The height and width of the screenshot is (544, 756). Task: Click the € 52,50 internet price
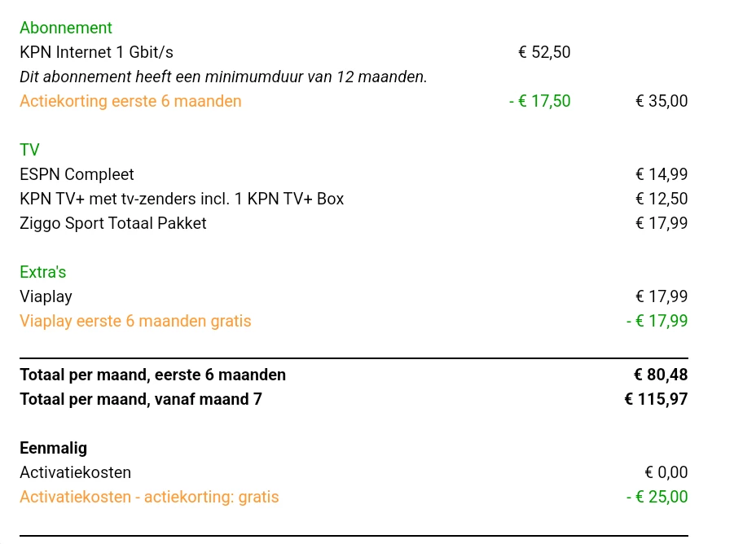[x=544, y=52]
